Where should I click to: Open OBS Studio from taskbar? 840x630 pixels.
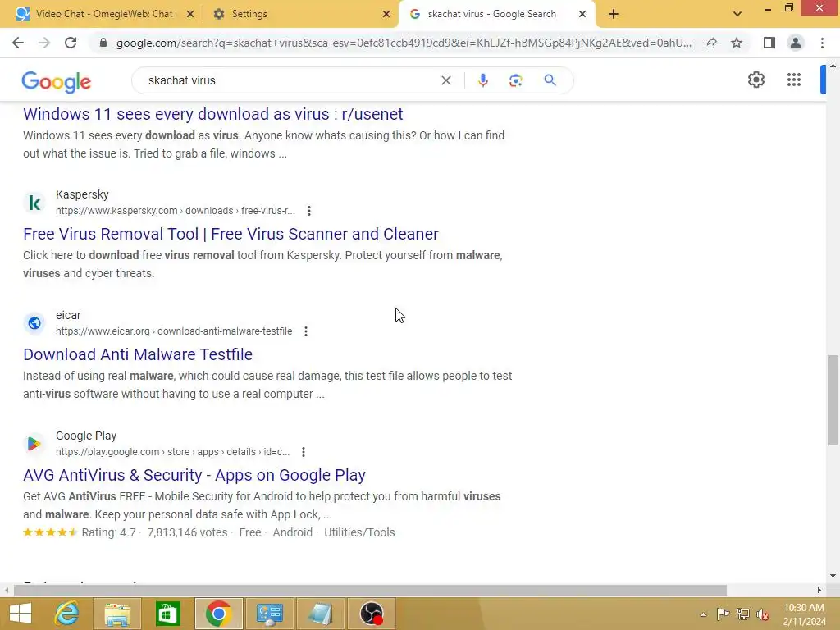click(x=372, y=614)
